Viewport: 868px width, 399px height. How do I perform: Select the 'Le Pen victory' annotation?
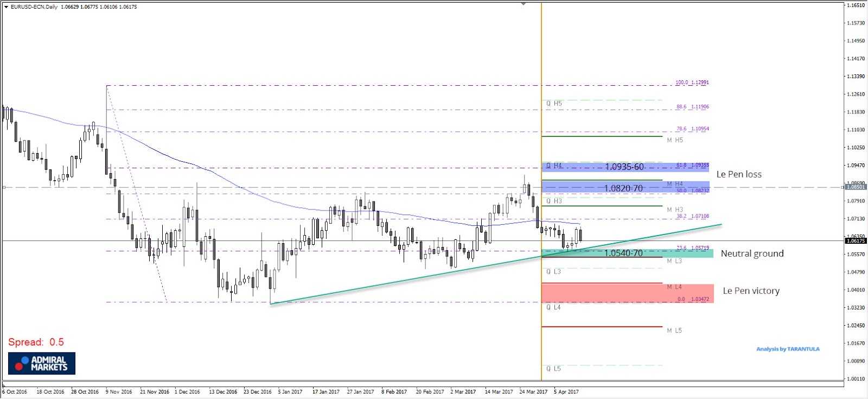tap(751, 291)
